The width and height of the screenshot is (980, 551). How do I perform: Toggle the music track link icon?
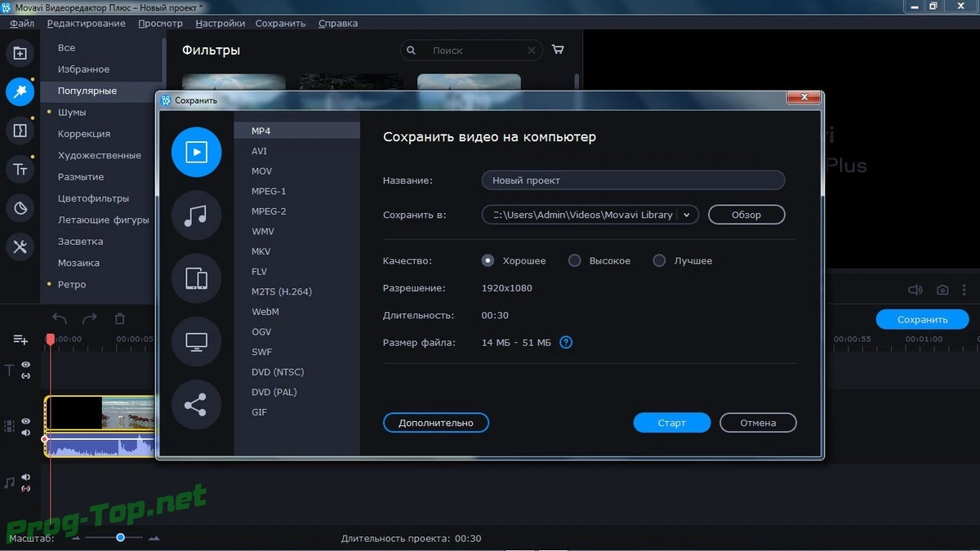tap(26, 488)
